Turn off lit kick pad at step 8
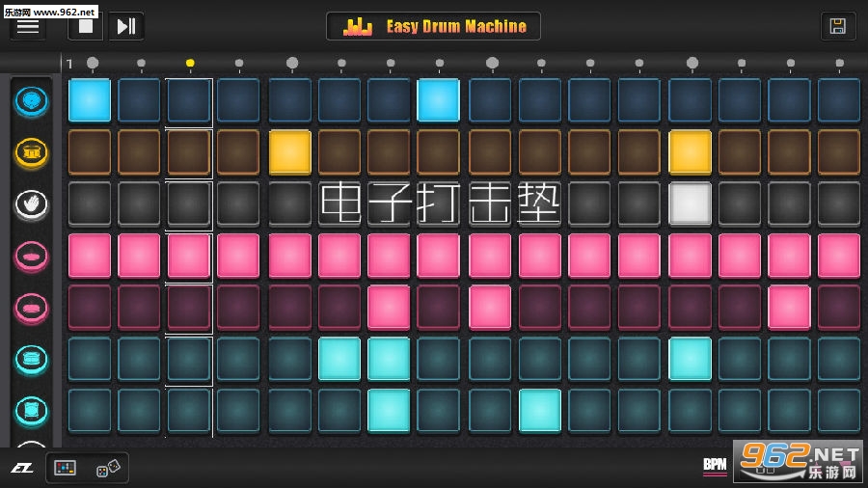The width and height of the screenshot is (868, 488). (x=439, y=100)
